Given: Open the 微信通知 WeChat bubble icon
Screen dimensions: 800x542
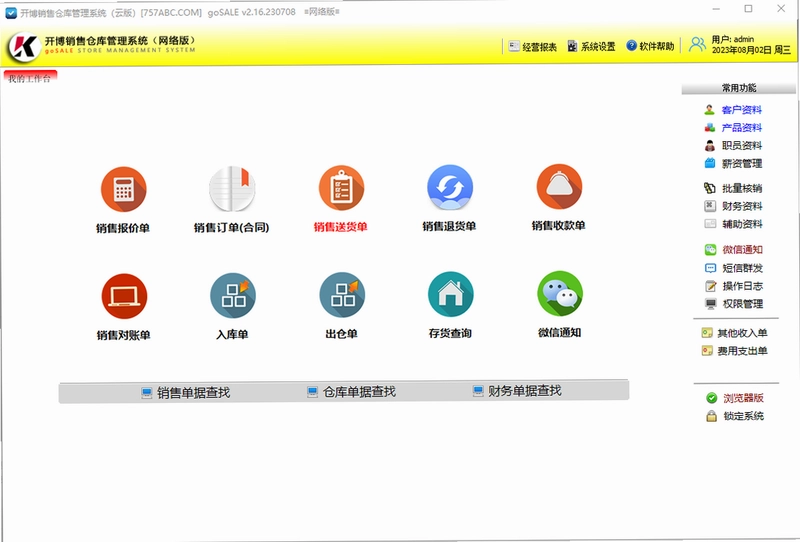Looking at the screenshot, I should (560, 294).
